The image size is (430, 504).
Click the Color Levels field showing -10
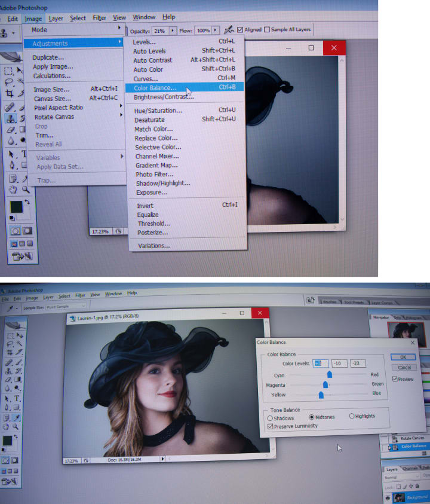tap(339, 364)
